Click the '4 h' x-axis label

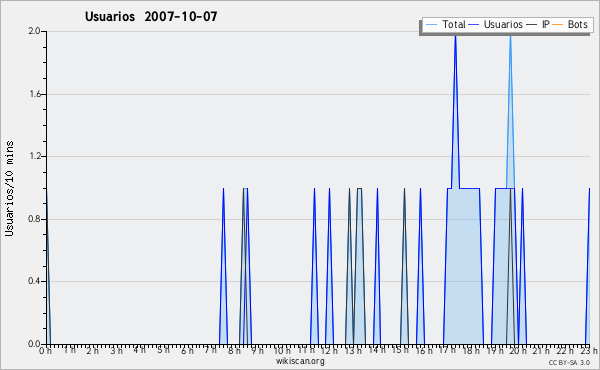pyautogui.click(x=140, y=350)
